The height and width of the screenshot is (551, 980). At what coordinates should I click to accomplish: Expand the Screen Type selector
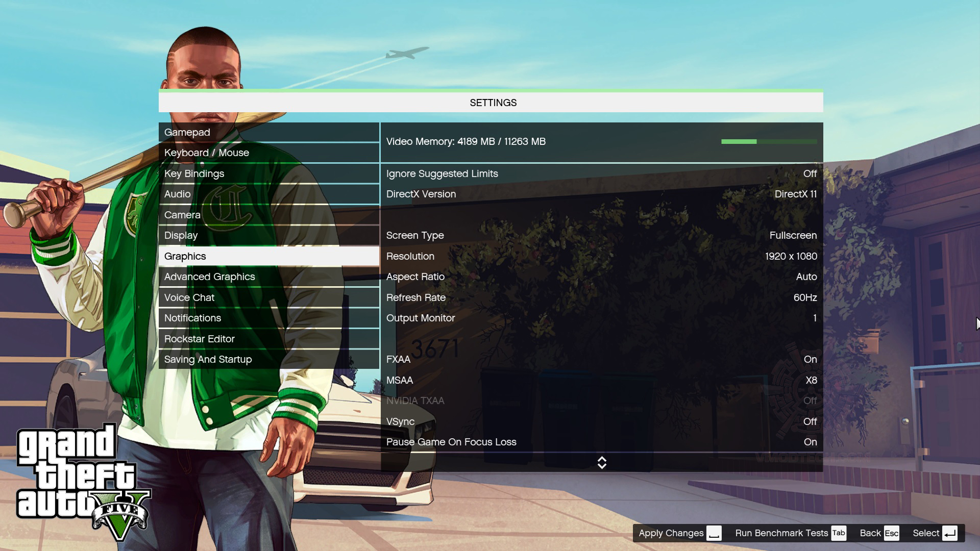793,235
